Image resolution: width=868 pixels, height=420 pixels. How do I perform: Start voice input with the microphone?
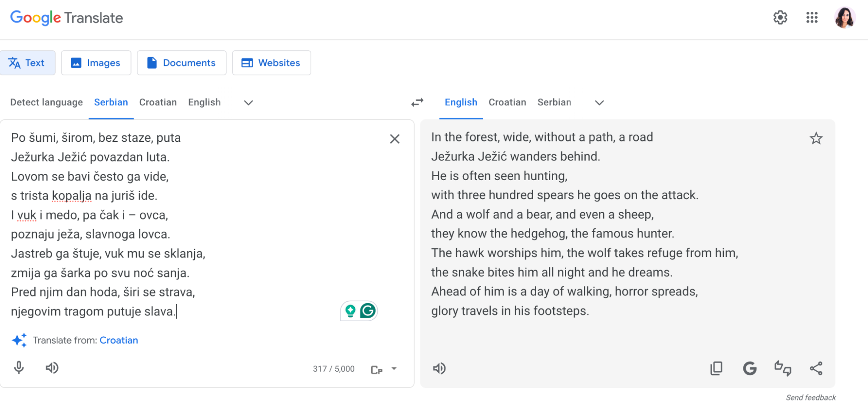tap(18, 368)
